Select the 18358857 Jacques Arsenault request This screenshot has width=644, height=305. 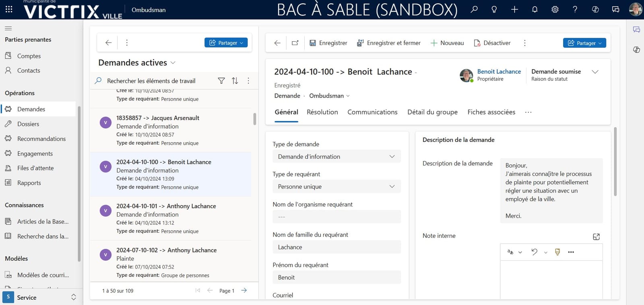point(171,130)
